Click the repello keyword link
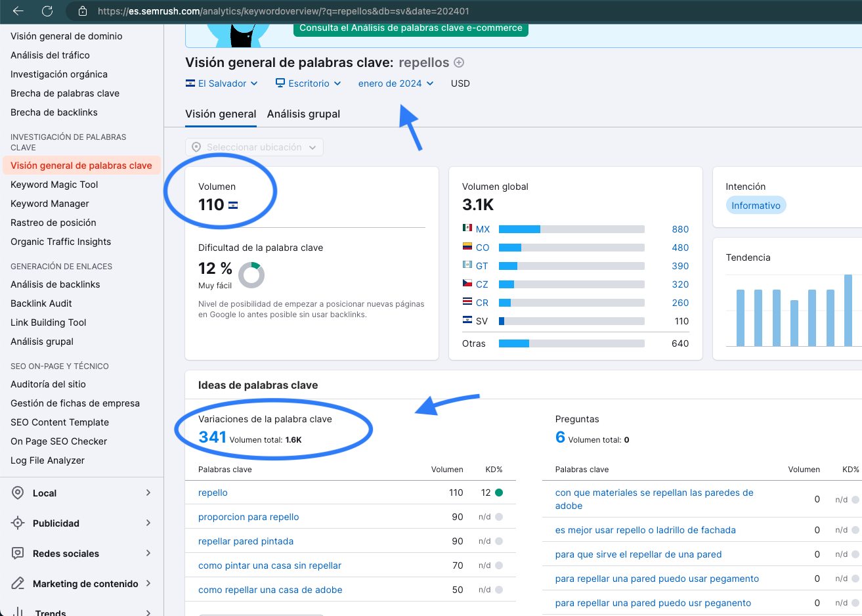The height and width of the screenshot is (616, 862). tap(213, 493)
